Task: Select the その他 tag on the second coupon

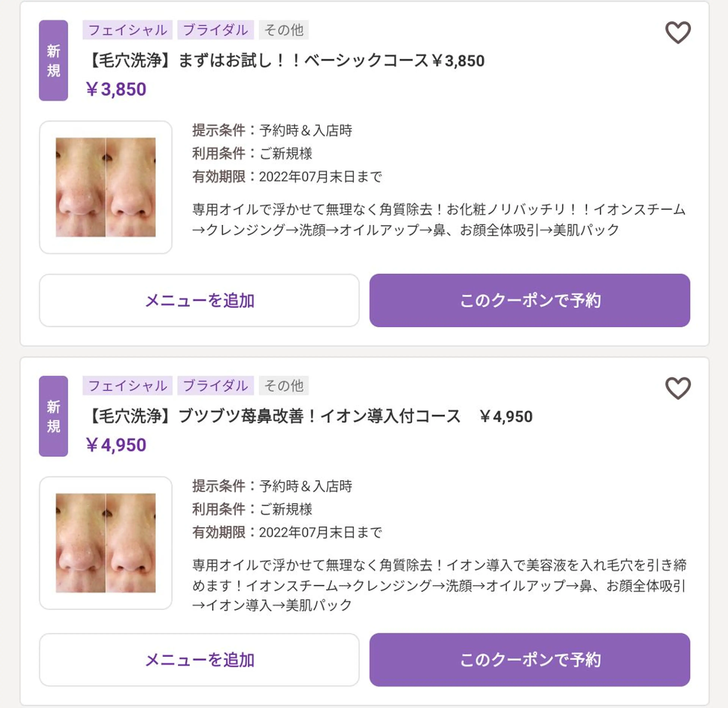Action: pos(284,386)
